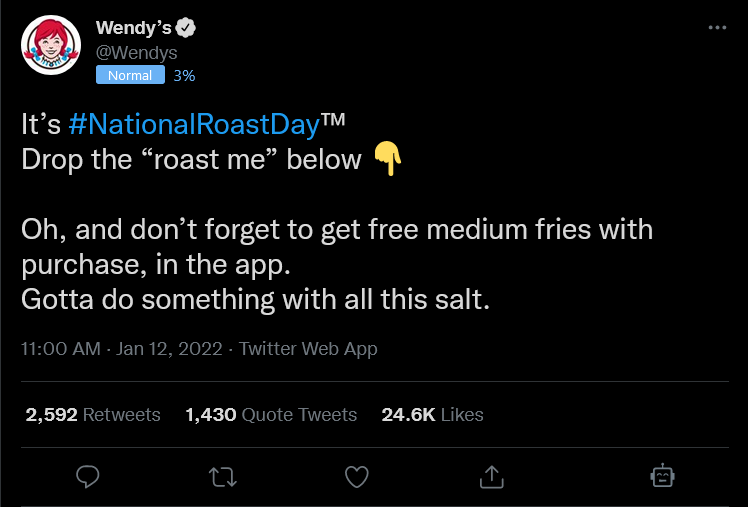Click the 3% bot score value
The image size is (748, 507).
[184, 75]
